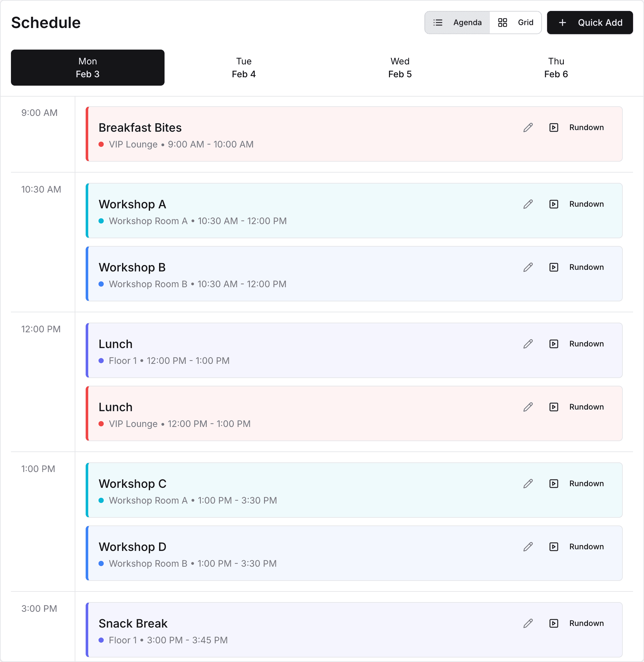The height and width of the screenshot is (662, 644).
Task: Click 'Workshop Room A • 1:00 PM - 3:30 PM'
Action: pos(193,501)
